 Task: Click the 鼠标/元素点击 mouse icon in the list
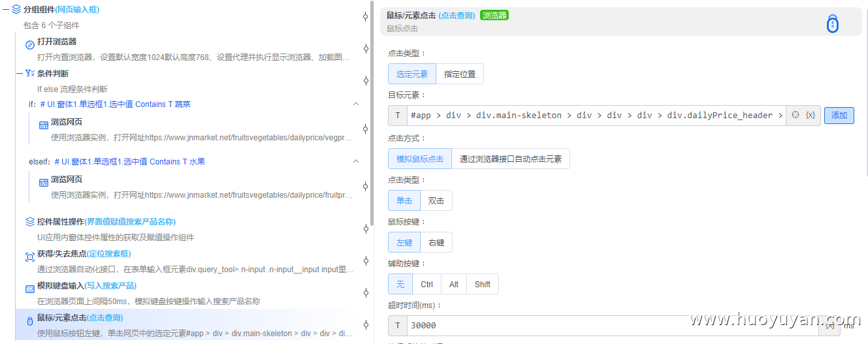(29, 321)
